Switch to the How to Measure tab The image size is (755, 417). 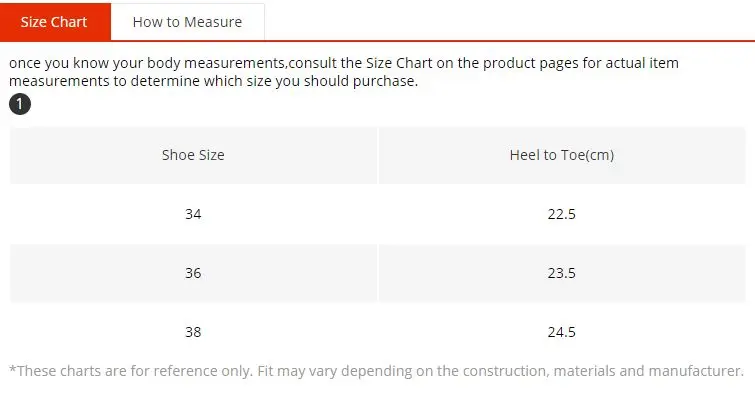(x=187, y=22)
